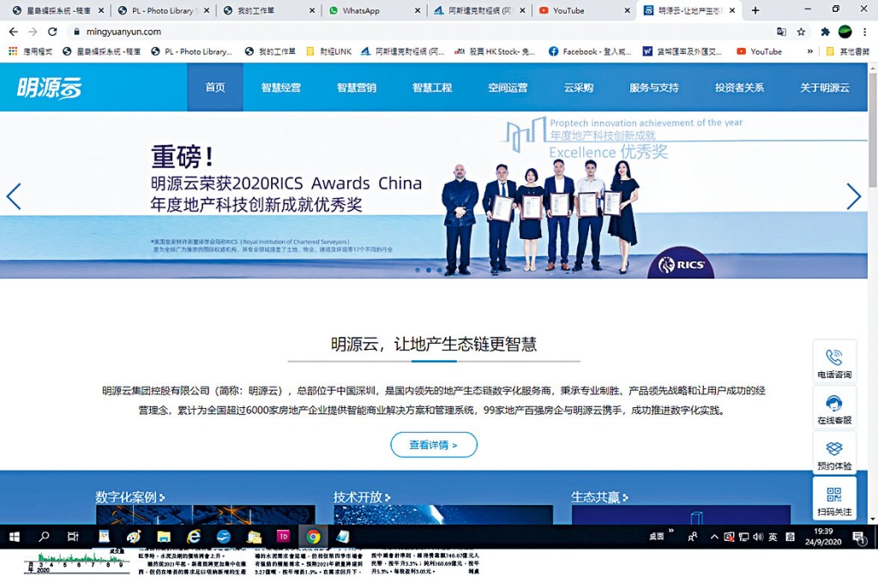
Task: Click the translate page icon in address bar
Action: pos(781,32)
